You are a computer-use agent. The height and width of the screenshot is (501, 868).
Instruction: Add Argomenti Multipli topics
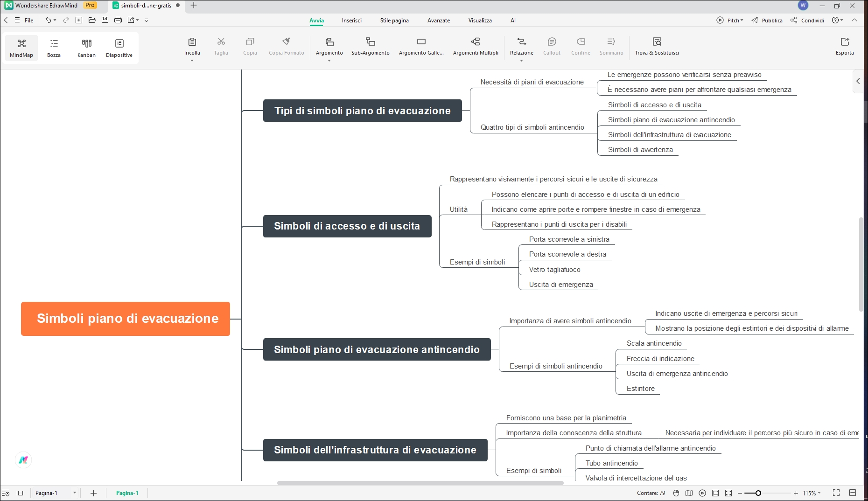[476, 46]
